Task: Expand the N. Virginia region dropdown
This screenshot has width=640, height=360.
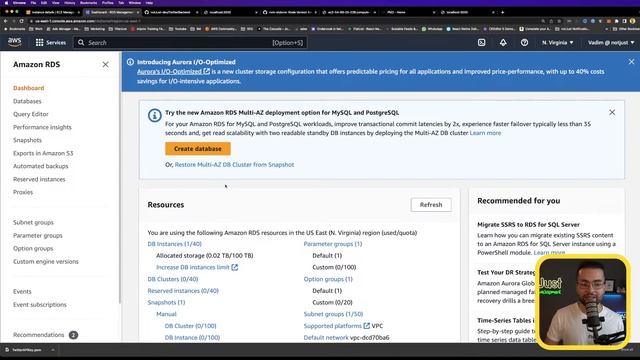Action: [x=558, y=42]
